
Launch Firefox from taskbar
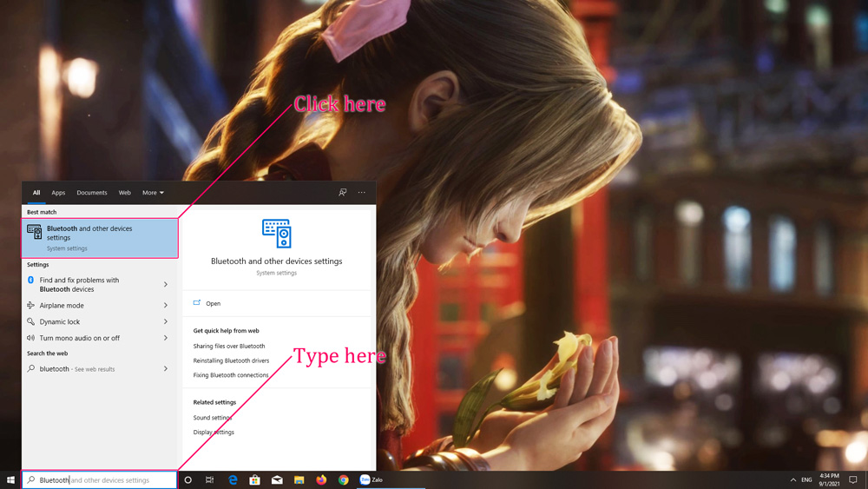[321, 480]
